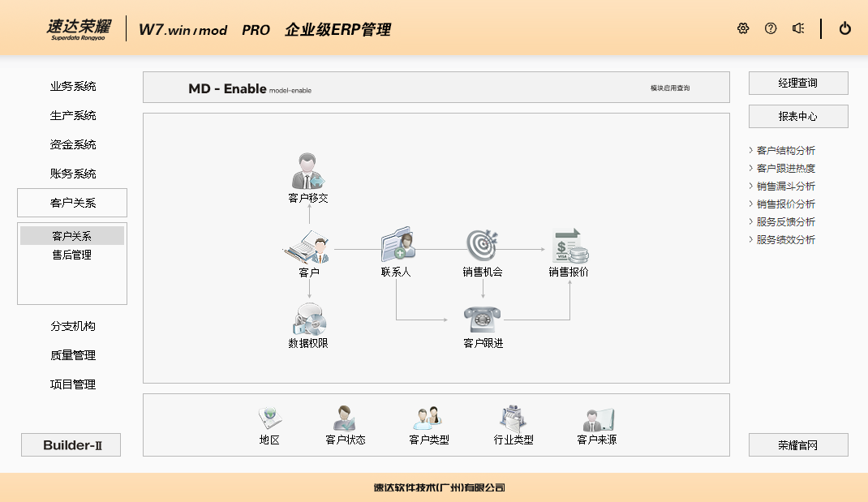Select 售后管理 in the sidebar submenu
This screenshot has width=868, height=502.
point(72,255)
